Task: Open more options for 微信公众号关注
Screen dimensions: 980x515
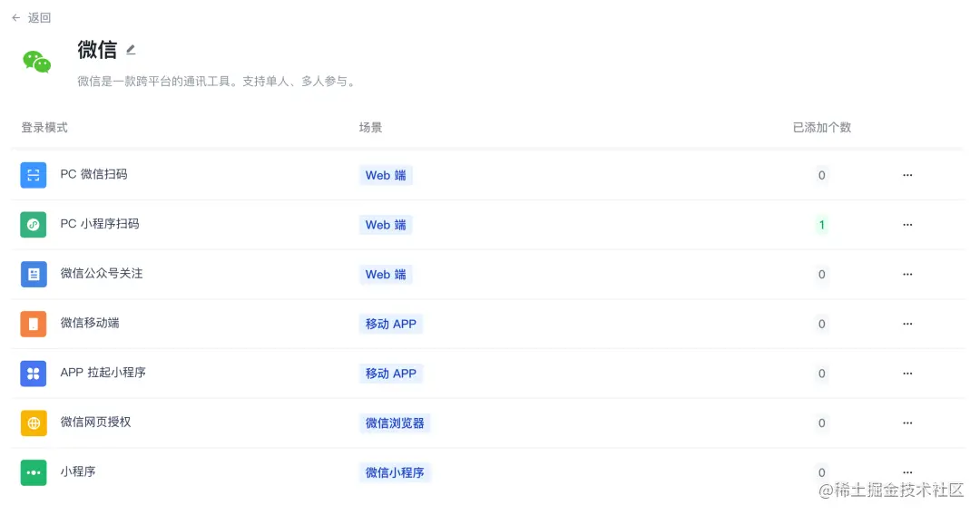Action: (x=907, y=274)
